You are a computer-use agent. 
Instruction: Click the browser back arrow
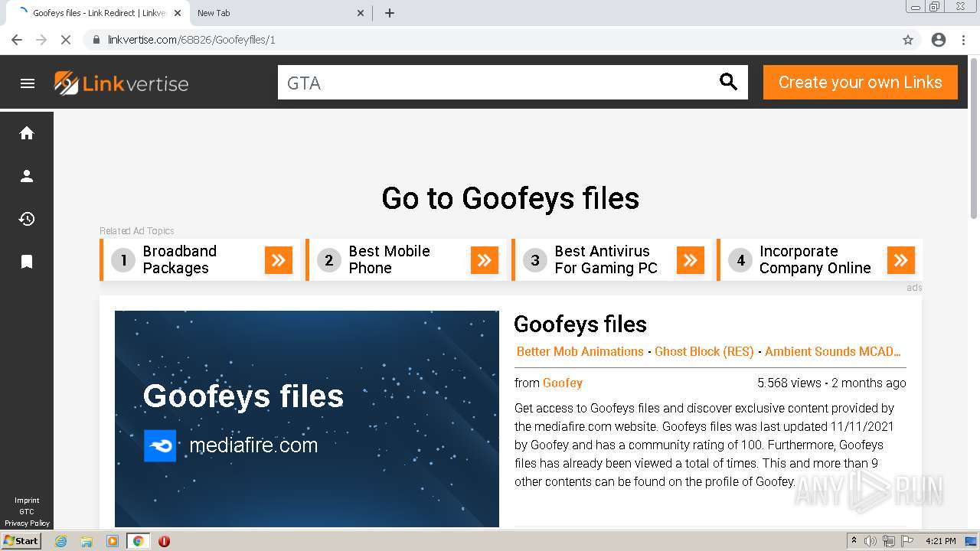click(x=17, y=40)
